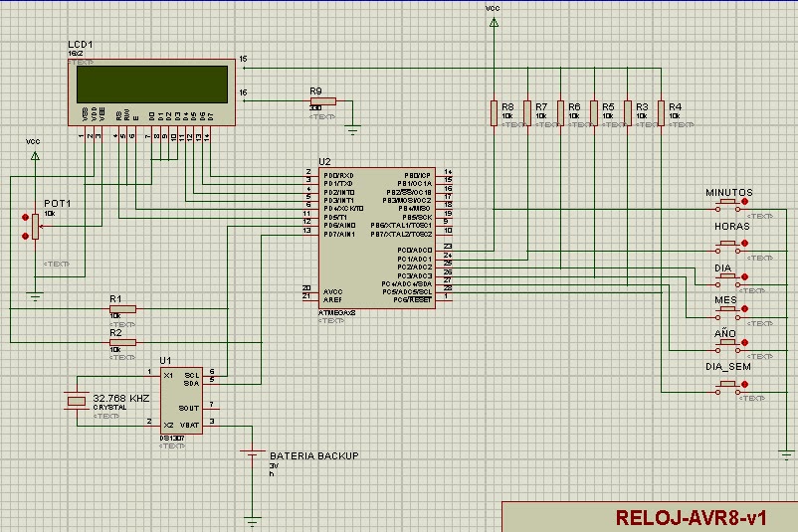The image size is (798, 532).
Task: Click the AÑO label text
Action: tap(725, 333)
